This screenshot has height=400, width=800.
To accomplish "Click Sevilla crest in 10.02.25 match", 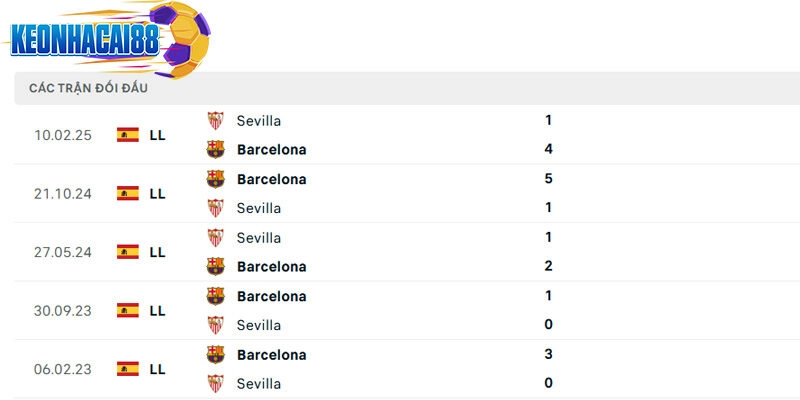I will click(x=215, y=120).
